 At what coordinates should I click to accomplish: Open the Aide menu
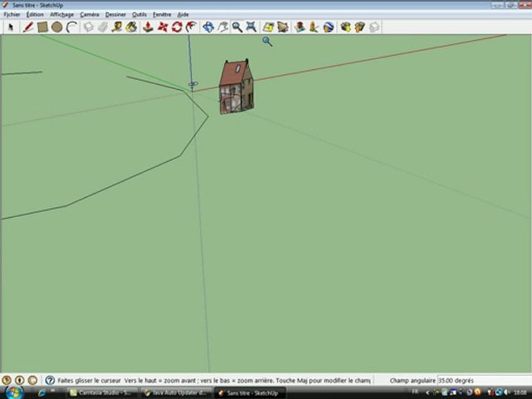click(183, 14)
